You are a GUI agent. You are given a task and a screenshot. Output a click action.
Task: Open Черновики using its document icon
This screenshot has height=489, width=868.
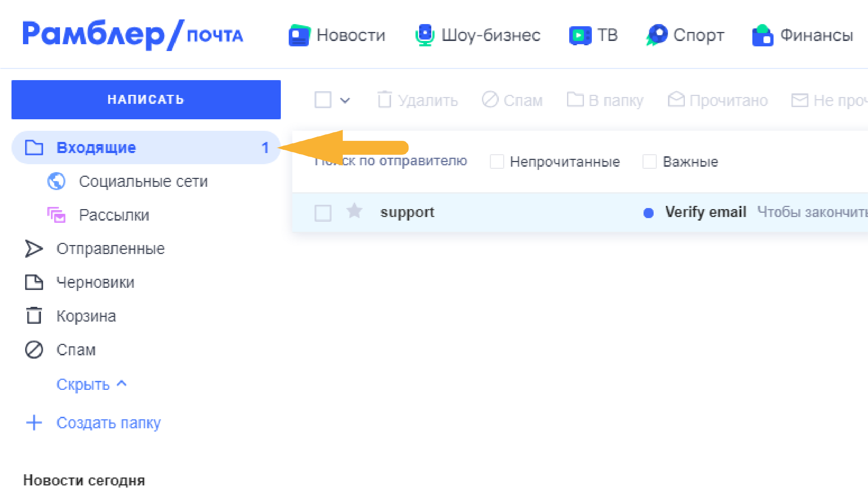[33, 282]
